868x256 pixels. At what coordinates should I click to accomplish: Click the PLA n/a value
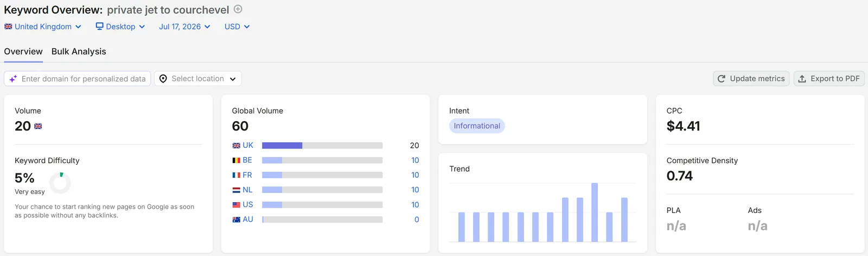point(676,226)
